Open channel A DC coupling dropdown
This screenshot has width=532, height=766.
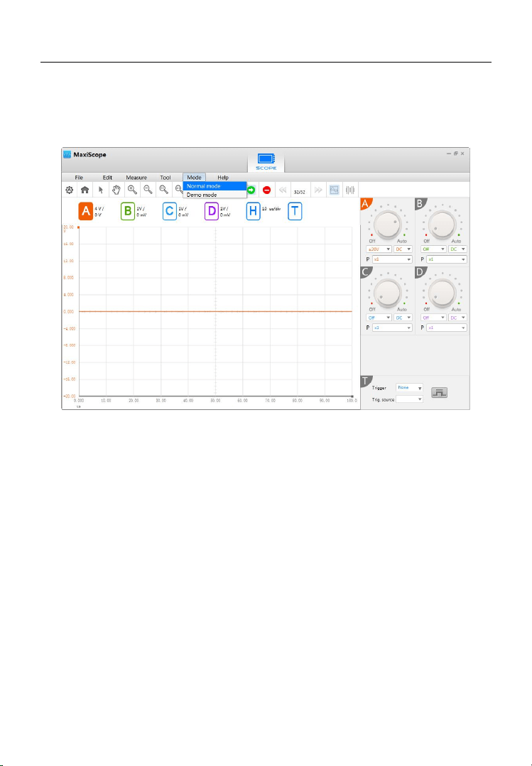[x=403, y=249]
